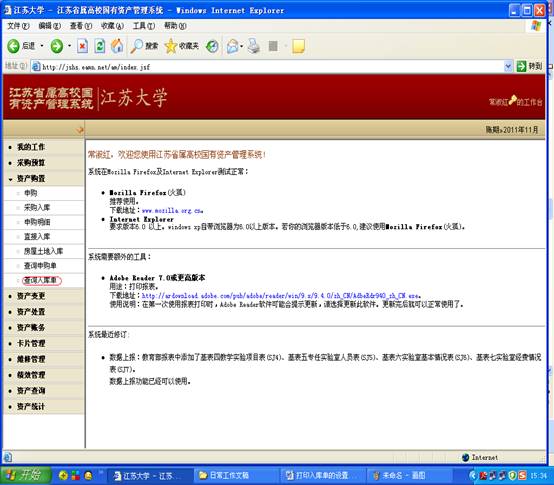Open the History icon in toolbar

click(212, 46)
